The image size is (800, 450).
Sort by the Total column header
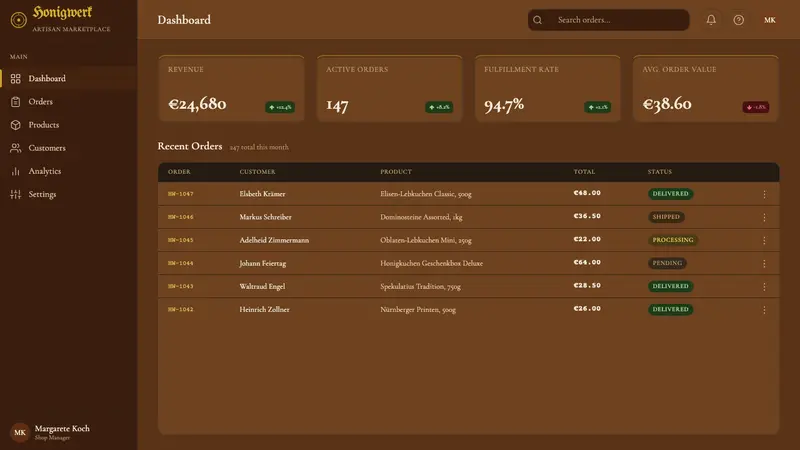[x=584, y=172]
